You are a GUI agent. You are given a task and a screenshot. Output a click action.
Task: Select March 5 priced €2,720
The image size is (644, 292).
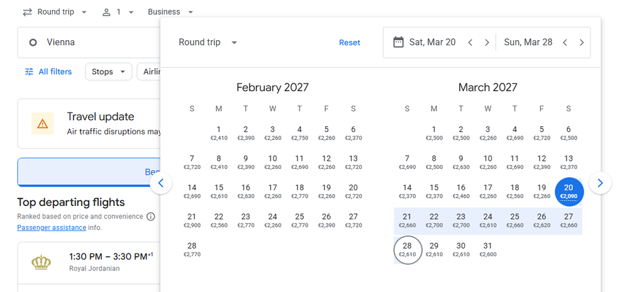point(541,133)
